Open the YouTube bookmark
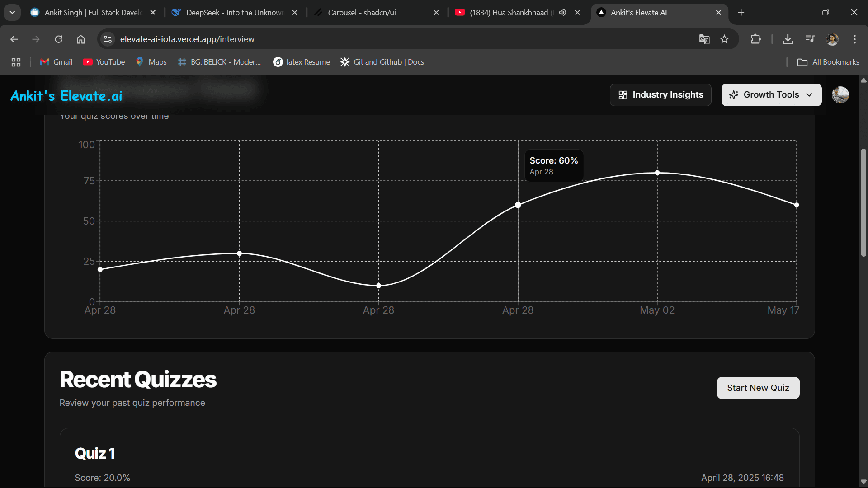The height and width of the screenshot is (488, 868). (x=104, y=62)
